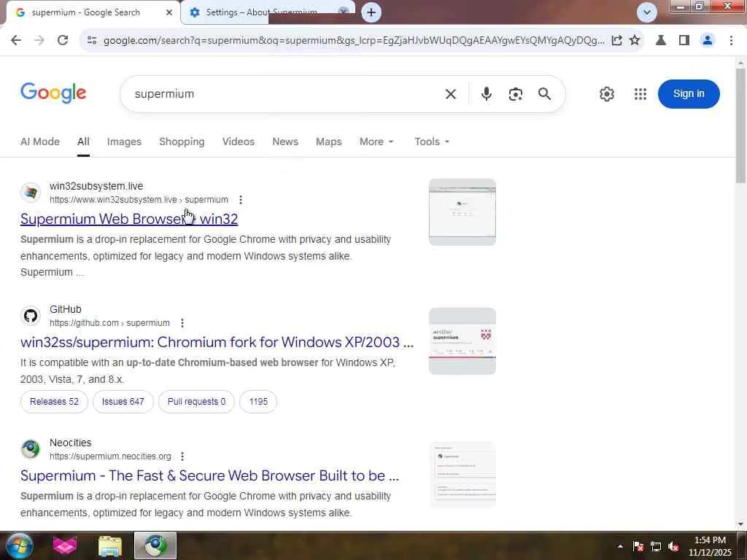Click the Neocities favicon
Viewport: 747px width, 560px height.
31,449
